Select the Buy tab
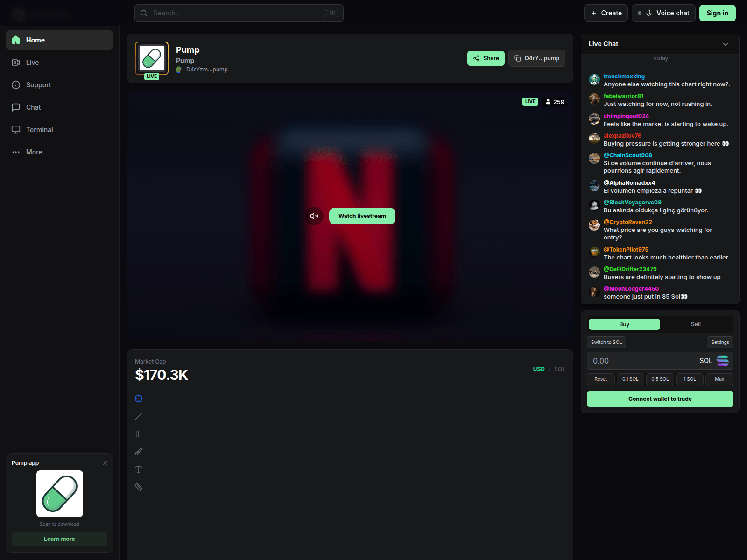 pos(624,324)
